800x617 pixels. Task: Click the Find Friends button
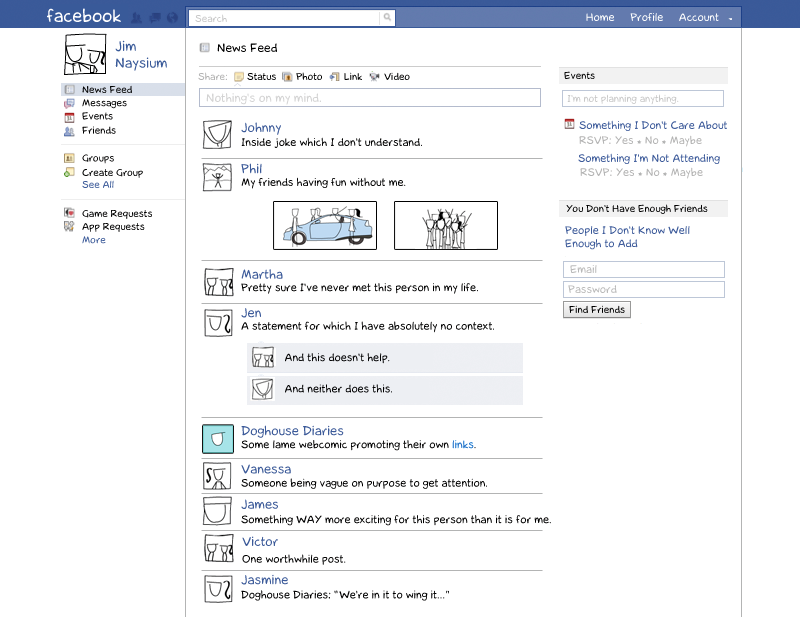click(x=597, y=310)
